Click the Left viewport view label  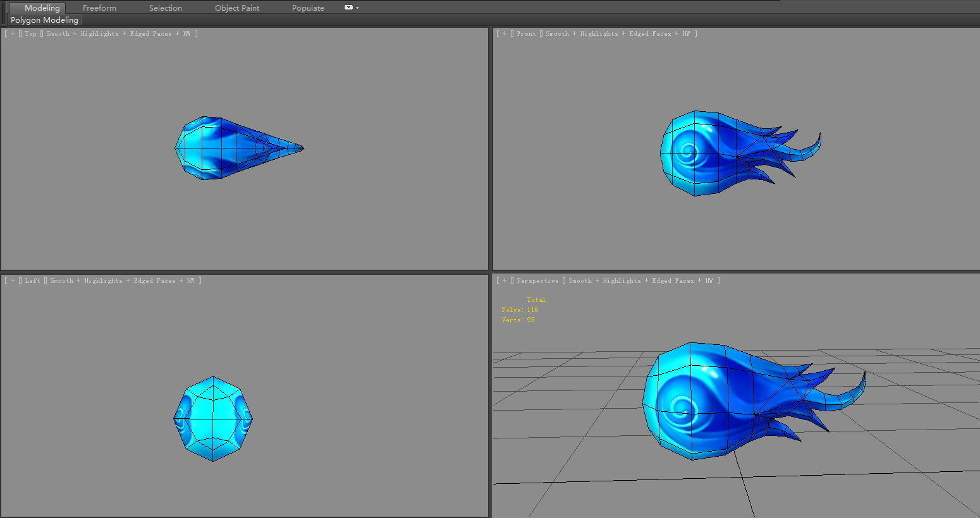coord(32,280)
